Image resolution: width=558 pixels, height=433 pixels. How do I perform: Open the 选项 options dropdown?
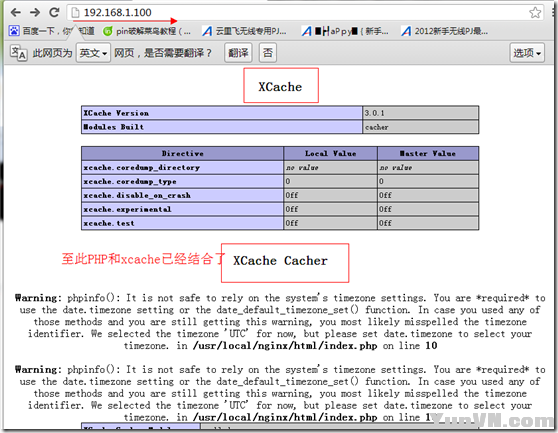[x=527, y=53]
